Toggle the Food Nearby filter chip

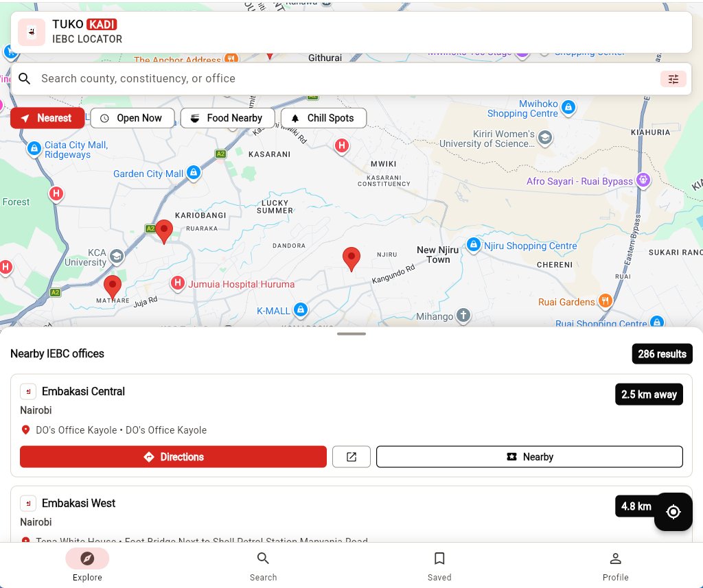pyautogui.click(x=227, y=118)
